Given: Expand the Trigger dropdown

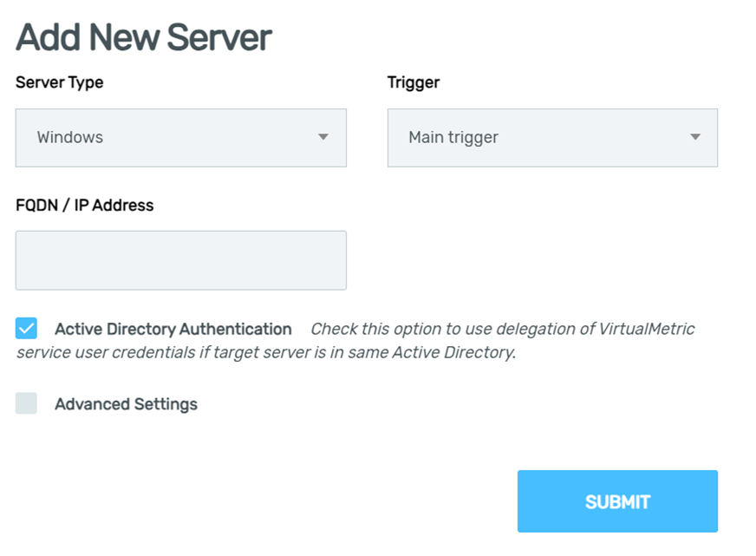Looking at the screenshot, I should 552,138.
